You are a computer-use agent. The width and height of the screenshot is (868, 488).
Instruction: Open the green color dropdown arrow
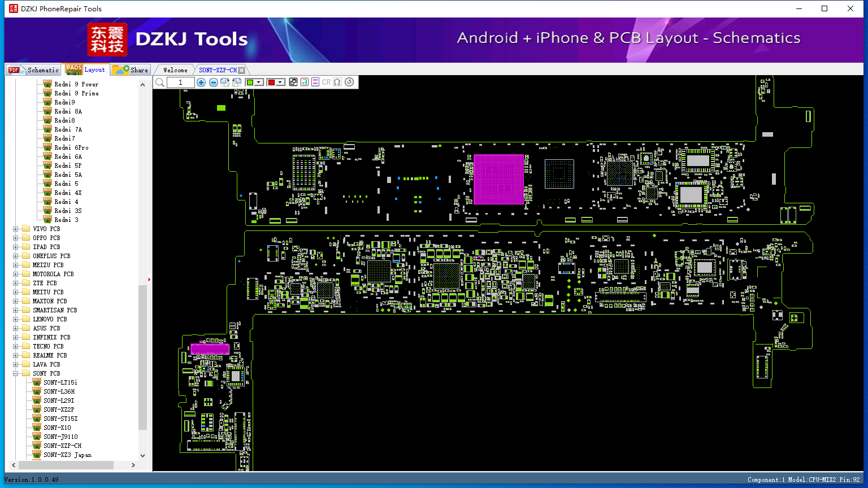coord(259,82)
